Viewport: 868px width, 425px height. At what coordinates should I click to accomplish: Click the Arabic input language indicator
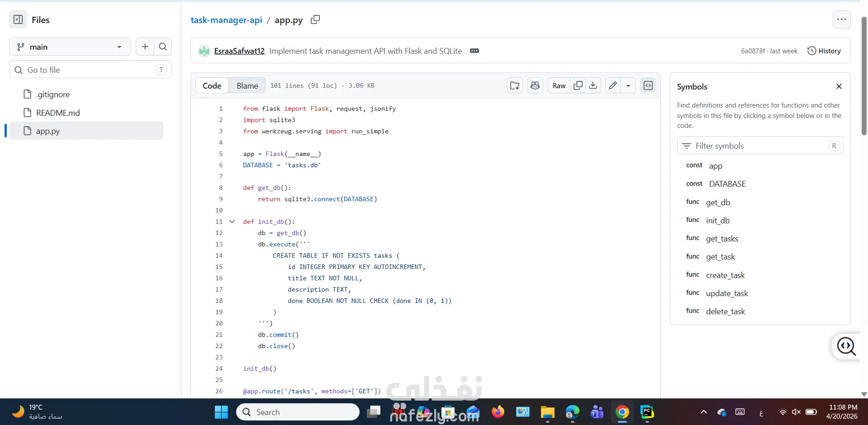pyautogui.click(x=761, y=412)
